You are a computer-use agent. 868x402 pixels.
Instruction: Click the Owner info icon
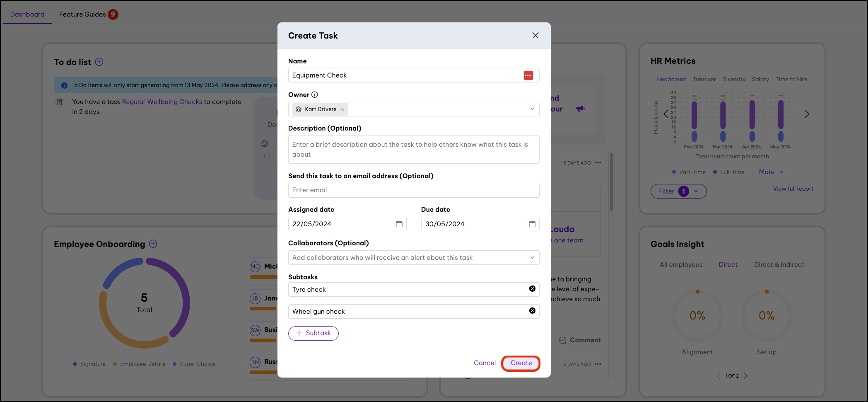(315, 94)
